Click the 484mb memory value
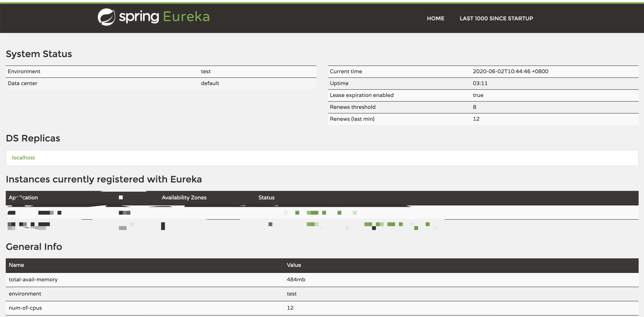The height and width of the screenshot is (317, 644). coord(296,279)
